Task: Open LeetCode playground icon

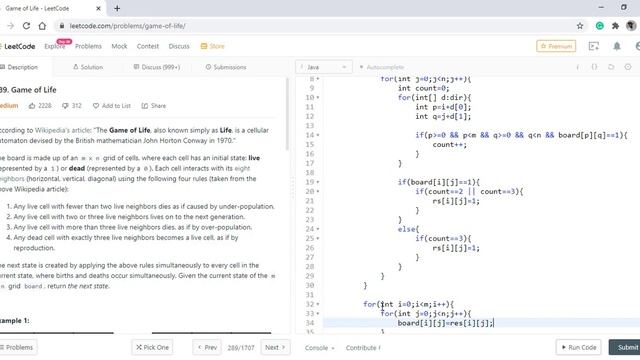Action: coord(594,46)
